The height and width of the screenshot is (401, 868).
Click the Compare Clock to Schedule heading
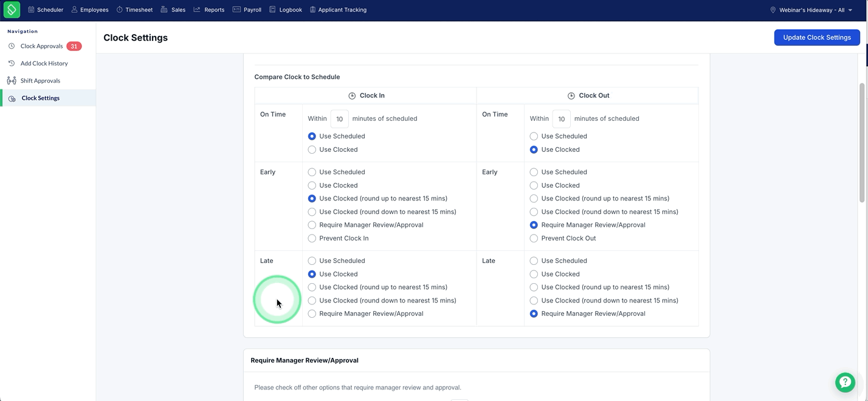pos(297,77)
